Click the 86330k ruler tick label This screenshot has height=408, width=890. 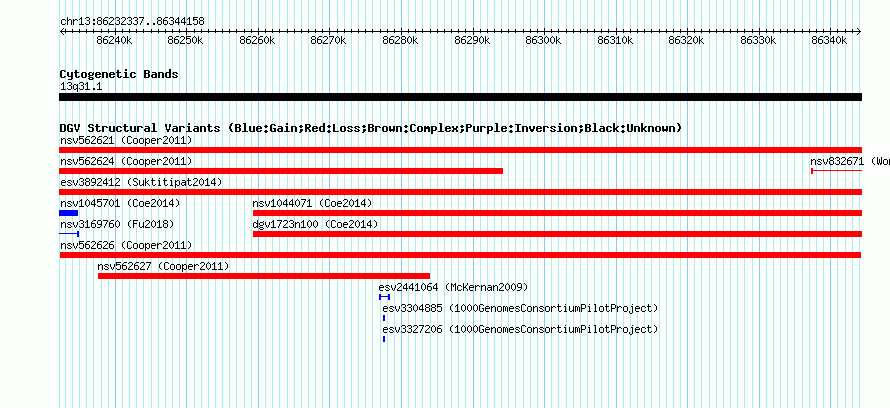pyautogui.click(x=758, y=40)
